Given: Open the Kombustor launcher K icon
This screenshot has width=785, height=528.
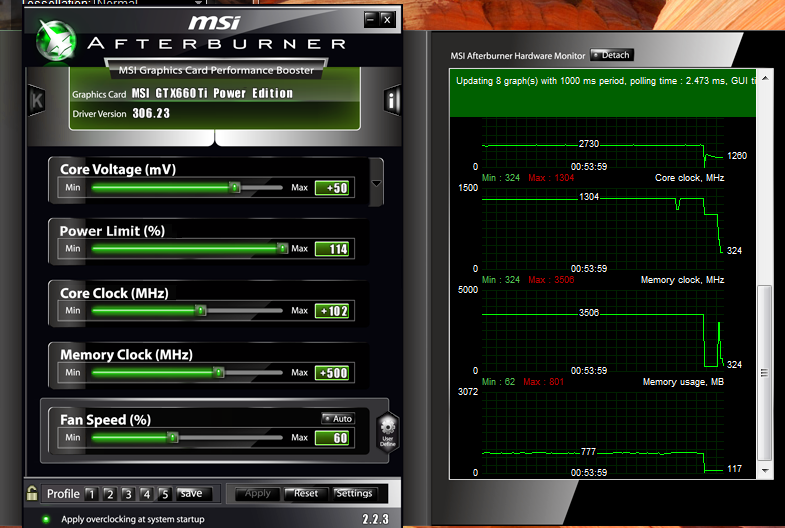Looking at the screenshot, I should (x=37, y=101).
